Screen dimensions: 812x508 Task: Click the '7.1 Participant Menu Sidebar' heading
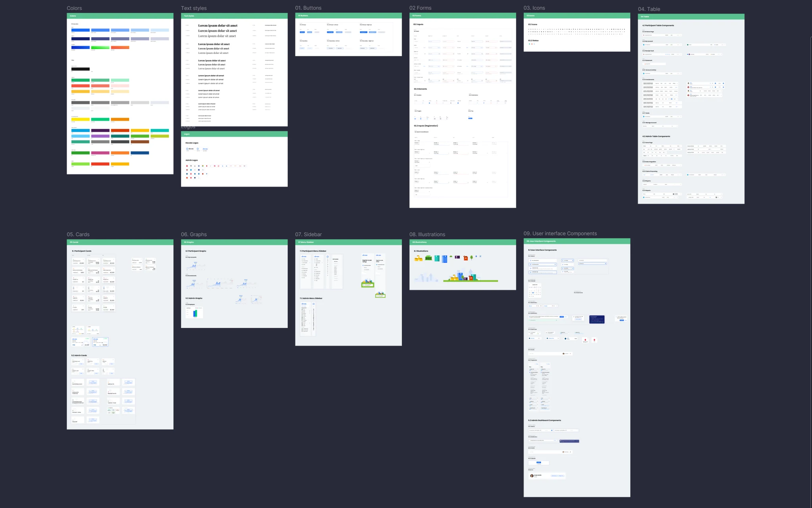click(313, 251)
